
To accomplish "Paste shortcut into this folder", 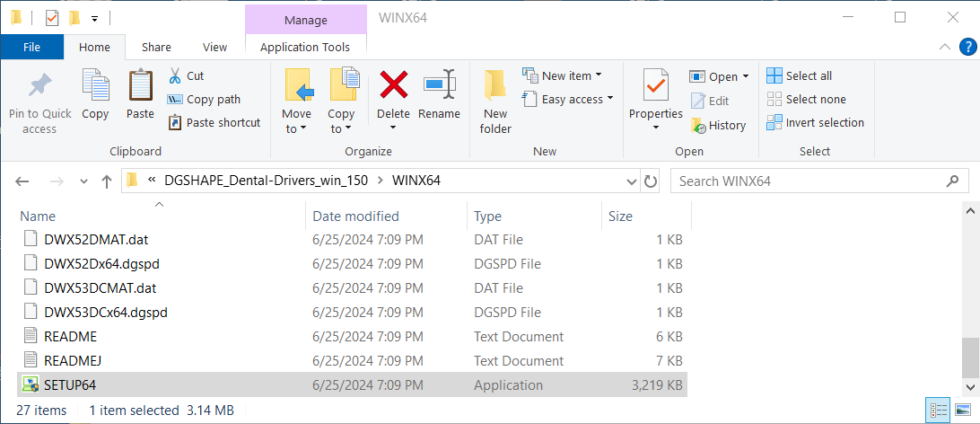I will pos(215,122).
